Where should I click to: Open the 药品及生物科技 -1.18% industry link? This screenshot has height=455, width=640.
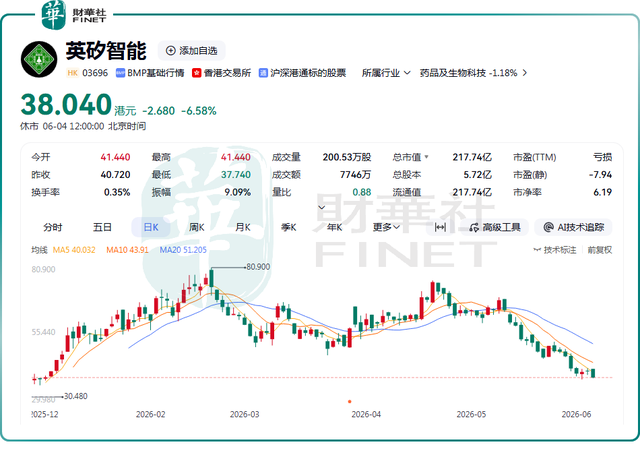coord(469,73)
